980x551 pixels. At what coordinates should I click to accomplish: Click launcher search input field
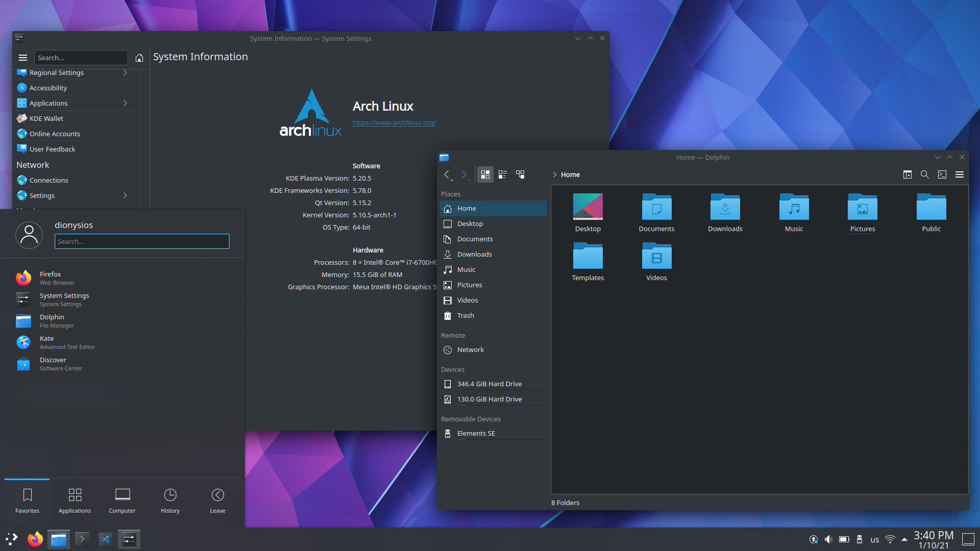point(142,241)
